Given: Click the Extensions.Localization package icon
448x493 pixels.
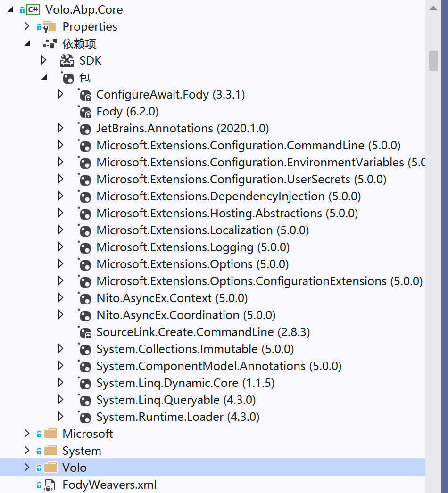Looking at the screenshot, I should coord(84,230).
